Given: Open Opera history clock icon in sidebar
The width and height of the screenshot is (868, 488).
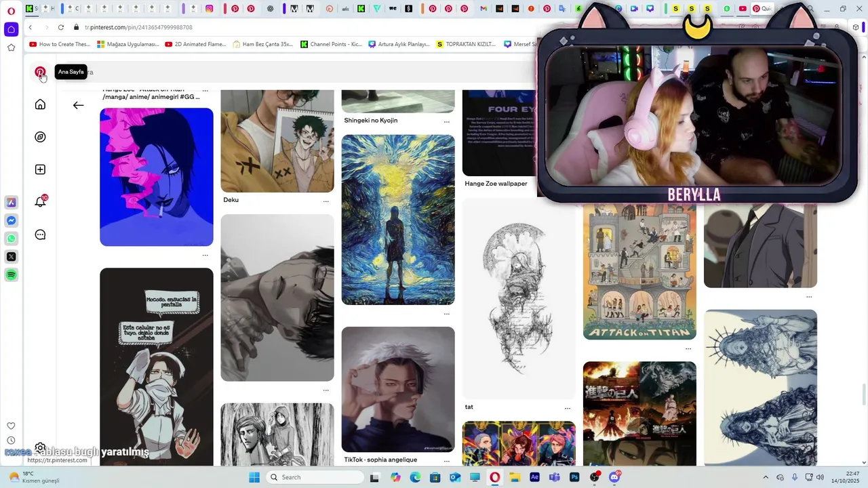Looking at the screenshot, I should 11,441.
